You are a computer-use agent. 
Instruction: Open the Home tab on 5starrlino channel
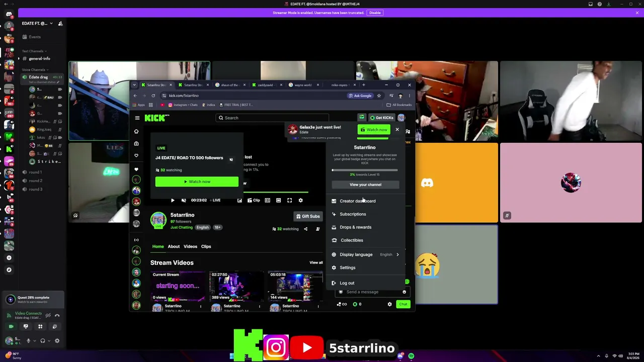pyautogui.click(x=158, y=246)
